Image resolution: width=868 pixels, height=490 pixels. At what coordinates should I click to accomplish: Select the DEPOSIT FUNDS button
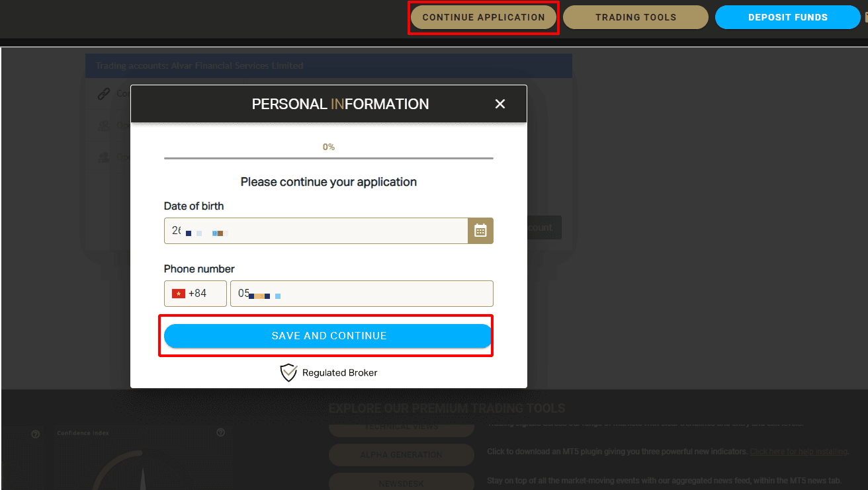(x=788, y=18)
